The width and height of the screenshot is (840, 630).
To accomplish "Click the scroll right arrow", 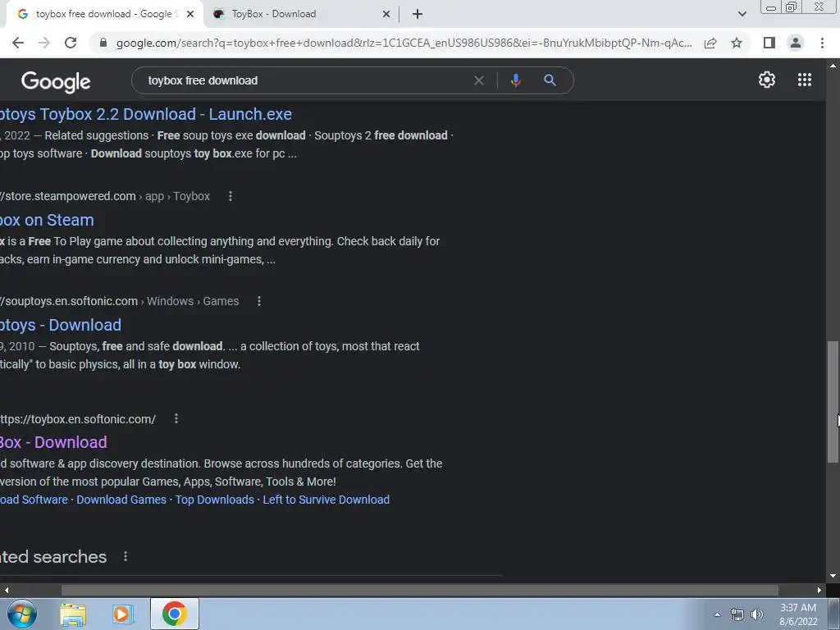I will pyautogui.click(x=819, y=591).
